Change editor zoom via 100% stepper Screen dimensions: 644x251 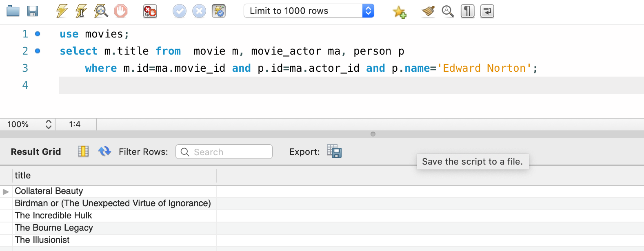click(x=48, y=124)
